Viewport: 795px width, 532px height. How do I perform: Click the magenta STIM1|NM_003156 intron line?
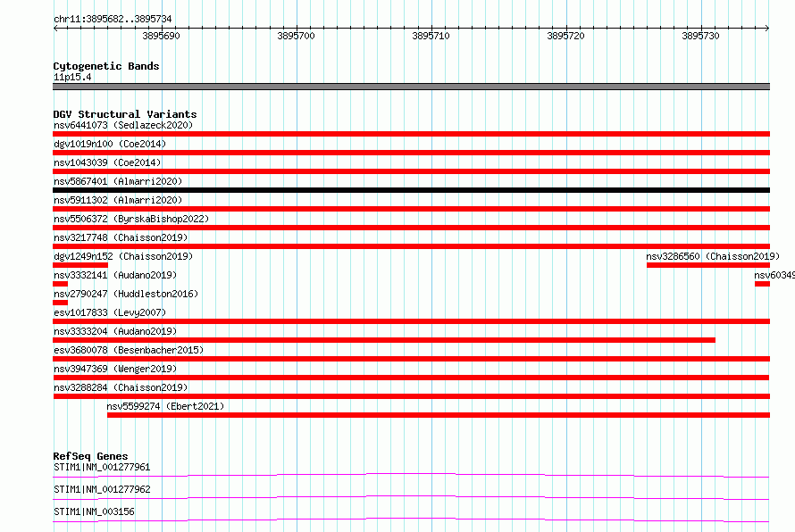pos(411,520)
